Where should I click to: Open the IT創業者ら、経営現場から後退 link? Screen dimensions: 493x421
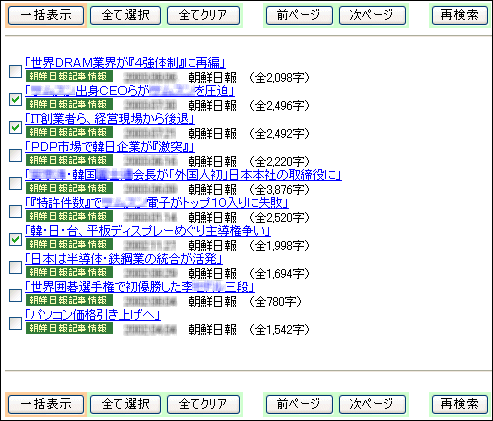click(x=110, y=119)
